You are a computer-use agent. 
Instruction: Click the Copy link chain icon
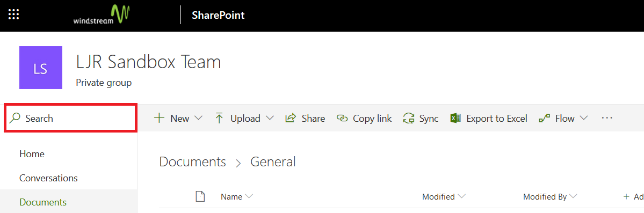point(342,119)
